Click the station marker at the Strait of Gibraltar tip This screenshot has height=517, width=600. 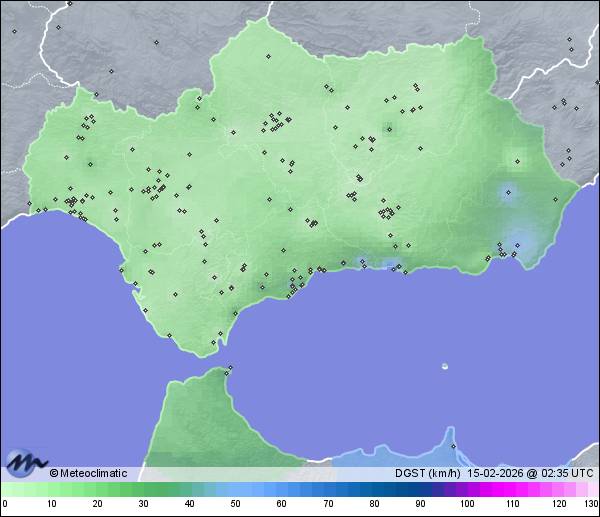[231, 368]
